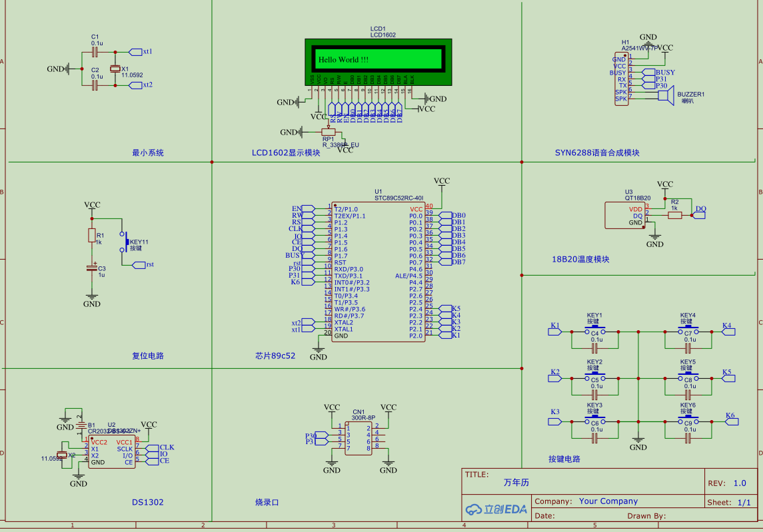Click the KEY11 reset push button symbol

click(x=125, y=242)
